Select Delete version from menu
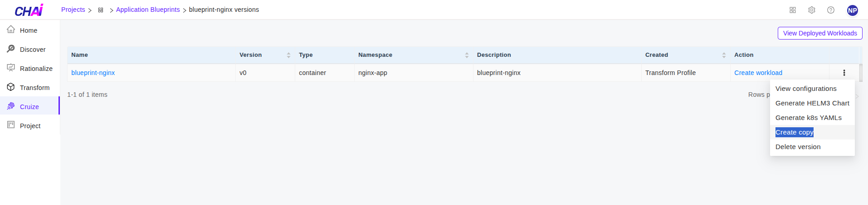868x205 pixels. tap(798, 147)
